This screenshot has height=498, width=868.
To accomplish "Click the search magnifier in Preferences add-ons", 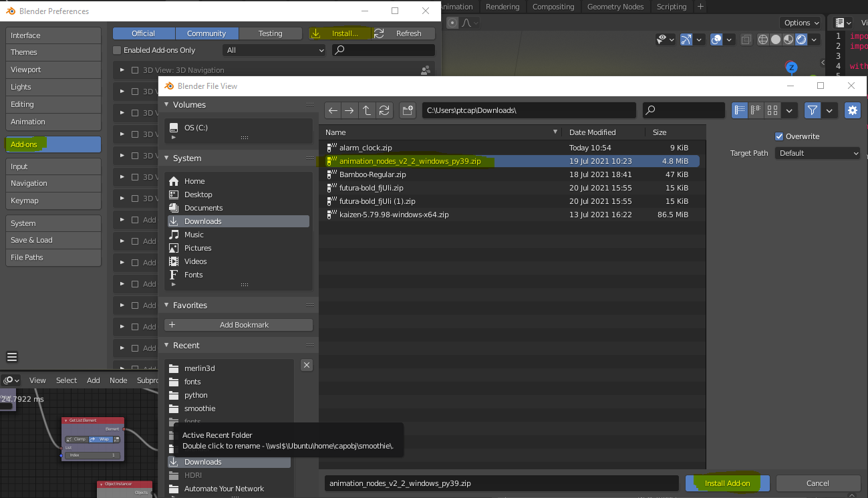I will (x=339, y=50).
